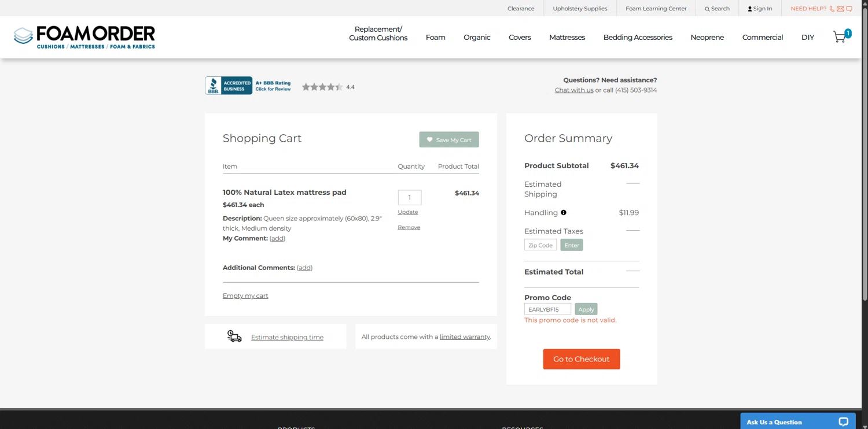The width and height of the screenshot is (868, 429).
Task: Click Chat with us link
Action: click(574, 90)
